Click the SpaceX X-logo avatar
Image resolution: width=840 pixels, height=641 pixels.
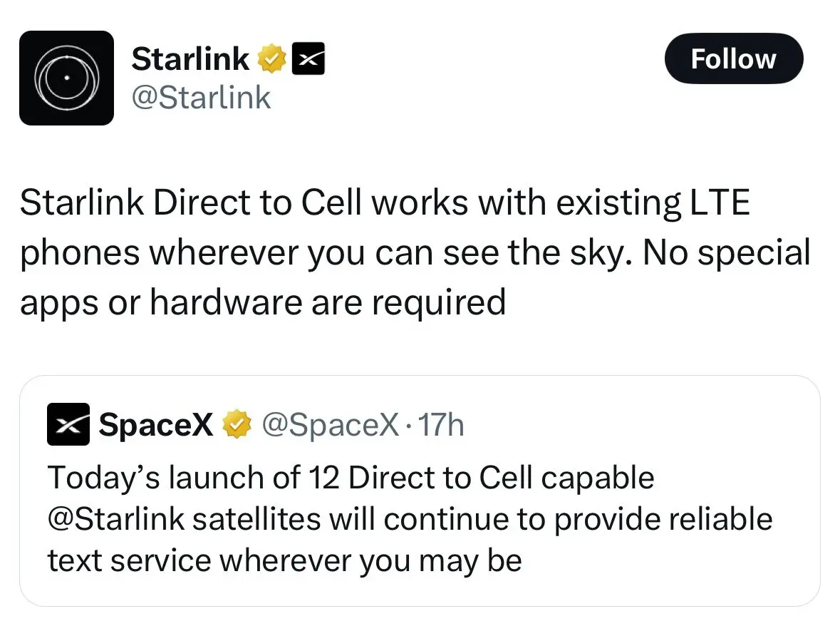tap(68, 424)
